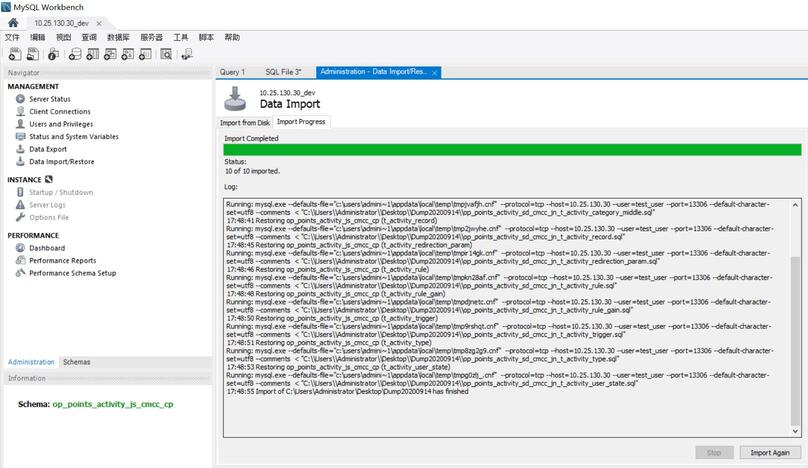Open SQL script file toolbar icon
Screen dimensions: 808x468
[x=33, y=54]
